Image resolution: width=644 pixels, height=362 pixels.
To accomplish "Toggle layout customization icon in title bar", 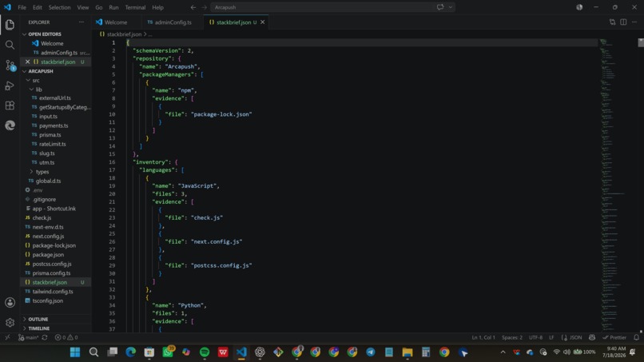I will (x=579, y=7).
